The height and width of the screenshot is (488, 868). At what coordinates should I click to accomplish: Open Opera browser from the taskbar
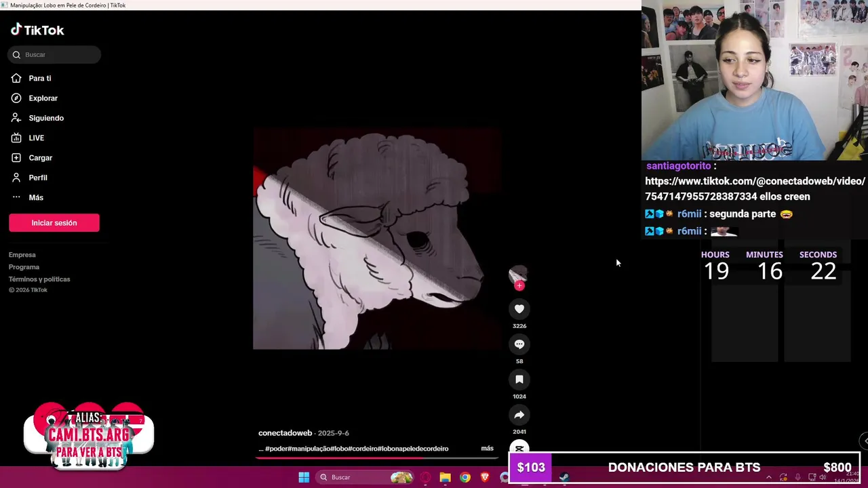click(x=425, y=477)
